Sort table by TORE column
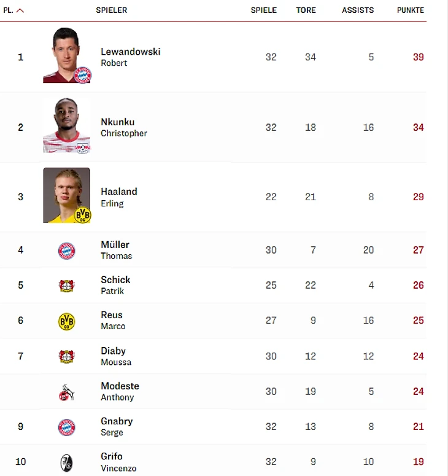The height and width of the screenshot is (476, 448). 306,10
